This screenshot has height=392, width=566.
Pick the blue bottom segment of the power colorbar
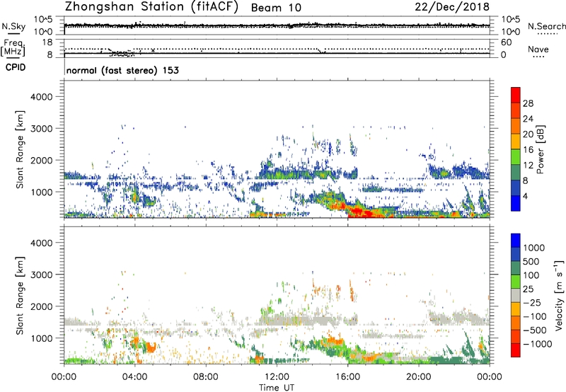(x=516, y=204)
